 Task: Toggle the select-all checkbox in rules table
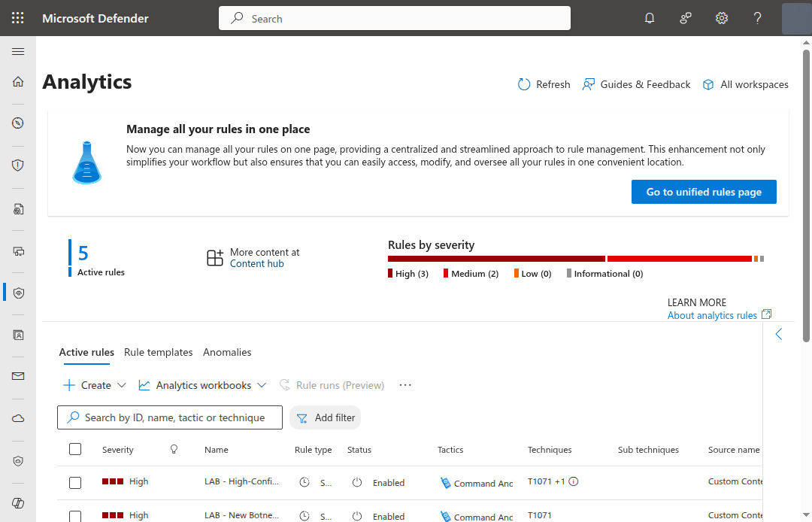click(75, 448)
